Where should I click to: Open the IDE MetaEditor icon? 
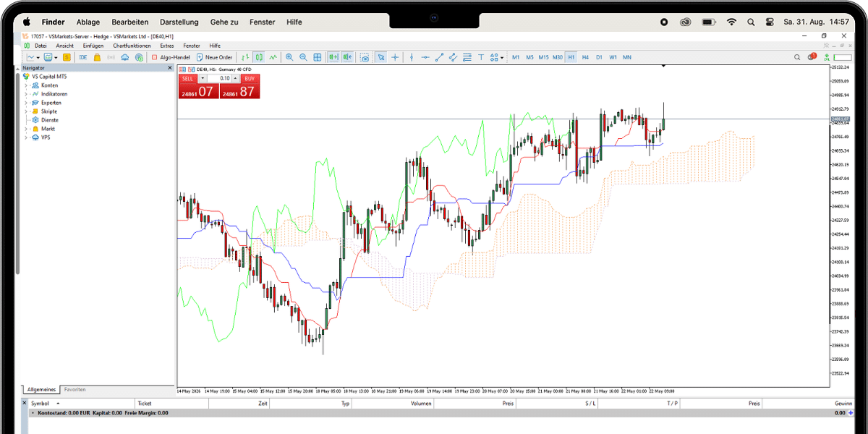tap(83, 57)
